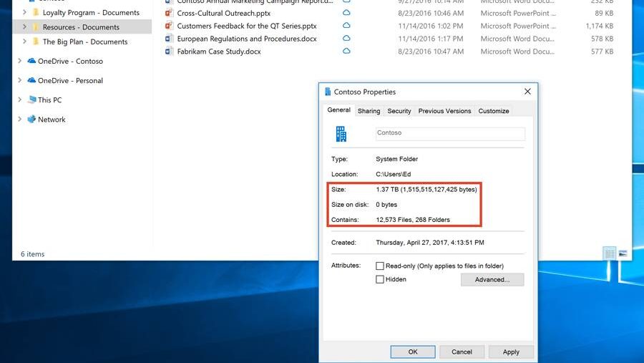This screenshot has height=363, width=644.
Task: Click the 6 items status bar text
Action: [x=32, y=254]
